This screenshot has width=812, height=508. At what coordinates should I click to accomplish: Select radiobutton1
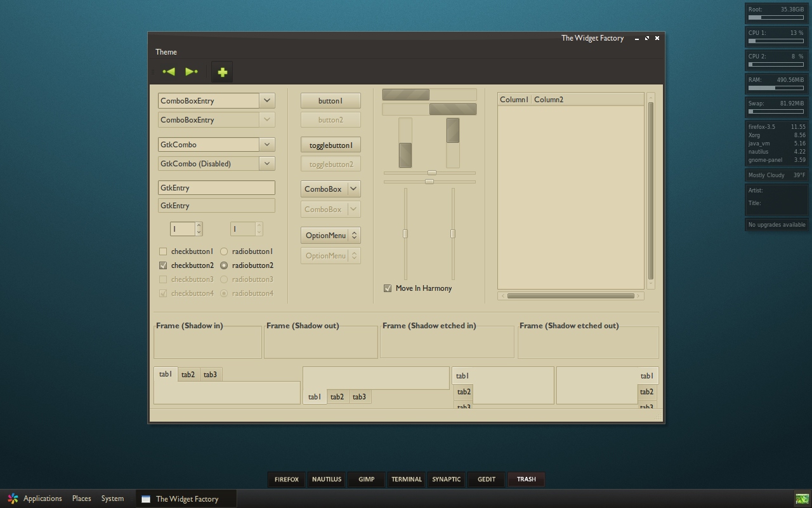(x=224, y=251)
